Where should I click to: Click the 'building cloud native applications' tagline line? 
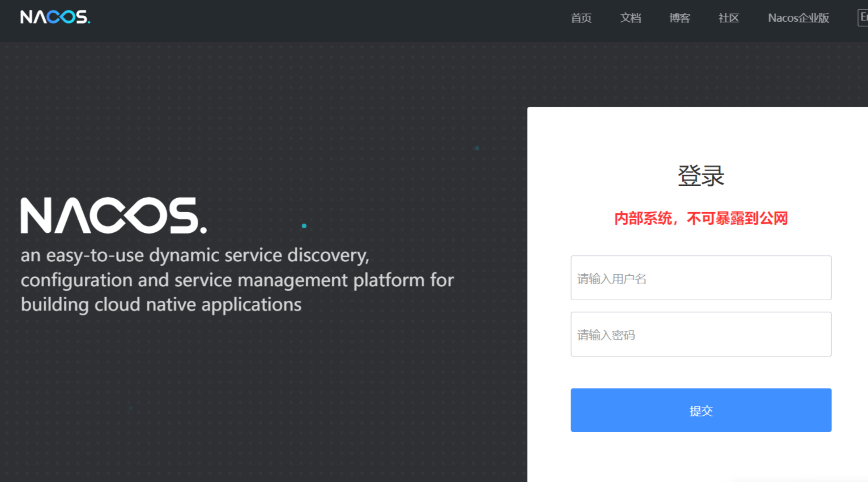(161, 305)
